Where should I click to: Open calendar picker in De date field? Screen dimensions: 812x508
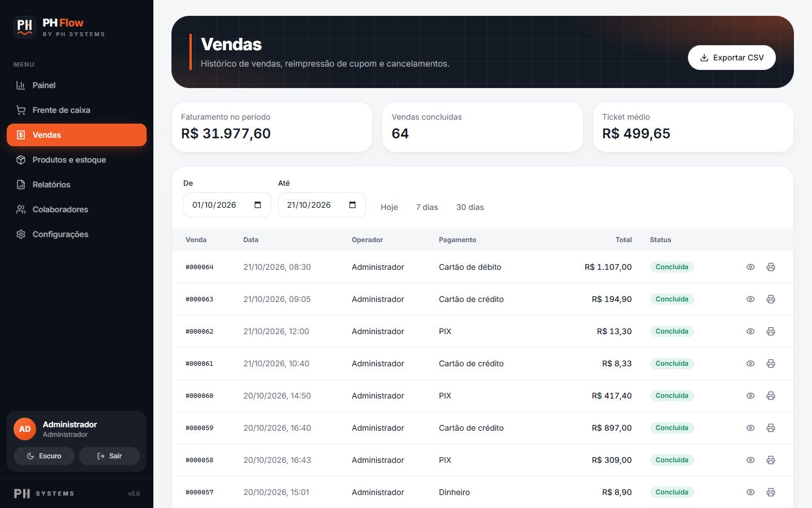[258, 205]
